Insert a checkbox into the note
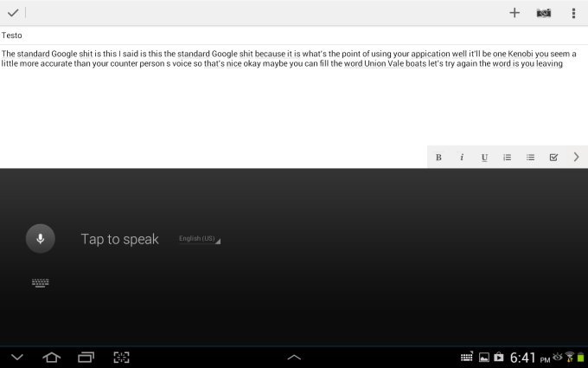 coord(554,158)
